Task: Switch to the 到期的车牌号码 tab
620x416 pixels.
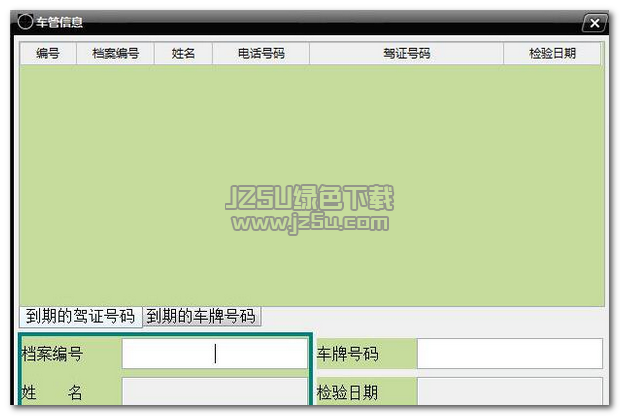Action: [201, 316]
